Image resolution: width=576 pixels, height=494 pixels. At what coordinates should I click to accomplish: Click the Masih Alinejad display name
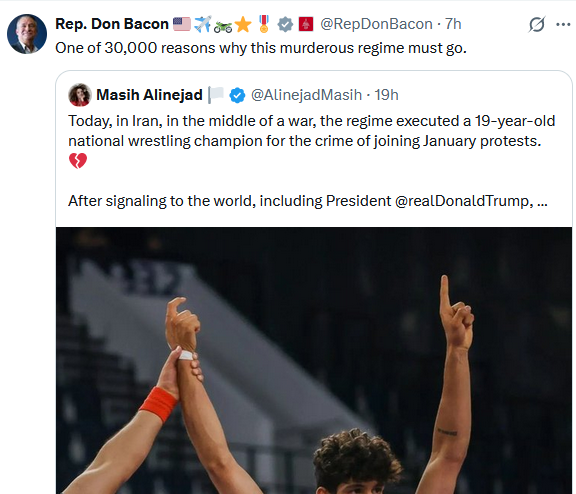coord(149,95)
